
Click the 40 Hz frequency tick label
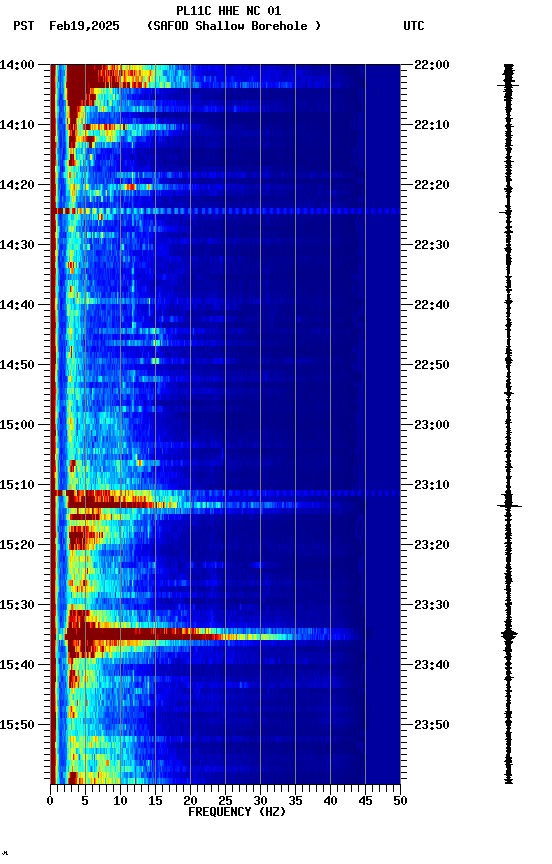tap(330, 801)
